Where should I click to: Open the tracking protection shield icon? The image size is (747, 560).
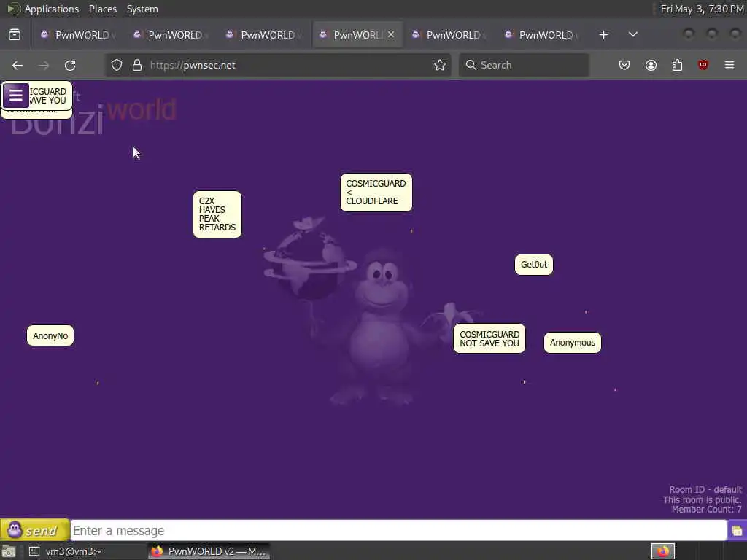[117, 65]
